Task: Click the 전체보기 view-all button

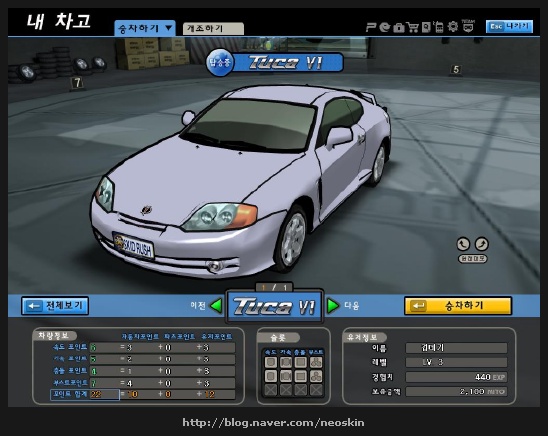Action: pos(55,306)
